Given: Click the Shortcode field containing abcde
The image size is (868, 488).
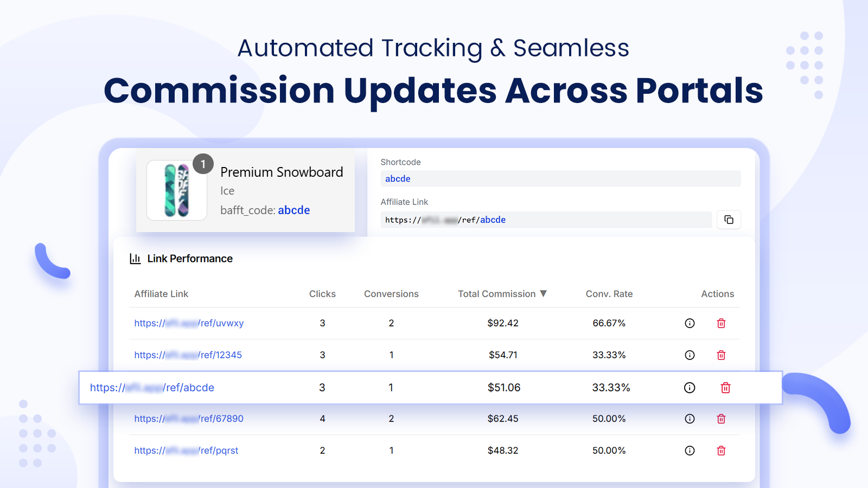Looking at the screenshot, I should click(x=560, y=179).
